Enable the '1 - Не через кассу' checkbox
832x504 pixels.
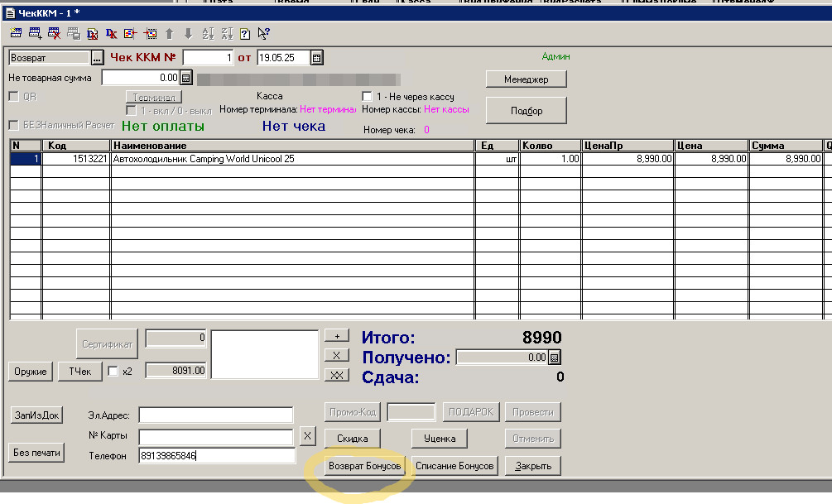coord(367,96)
